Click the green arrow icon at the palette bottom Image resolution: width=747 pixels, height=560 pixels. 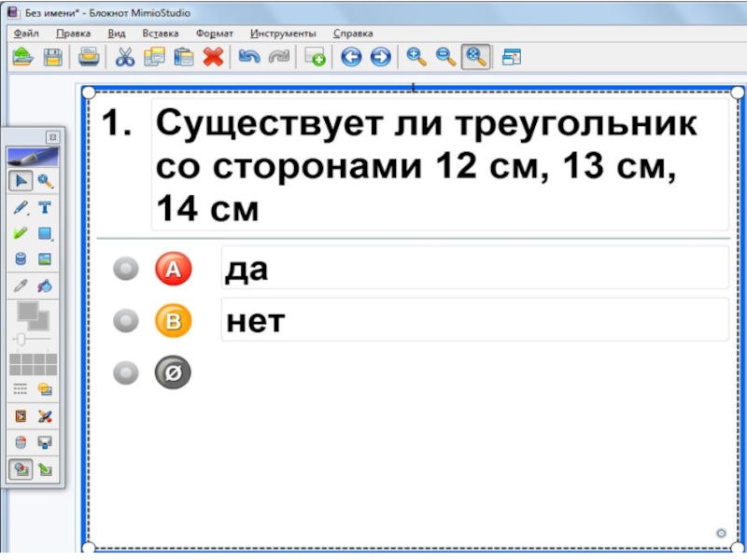click(x=45, y=470)
